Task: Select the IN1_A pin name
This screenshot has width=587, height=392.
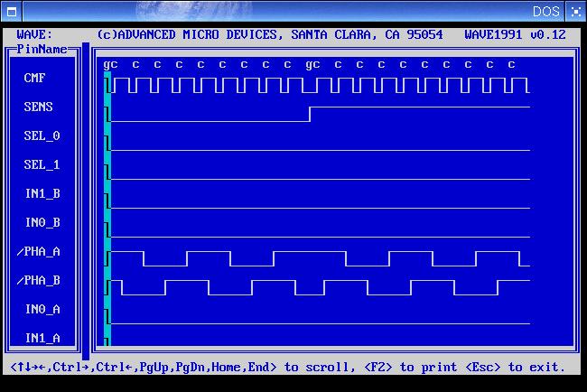Action: point(42,338)
